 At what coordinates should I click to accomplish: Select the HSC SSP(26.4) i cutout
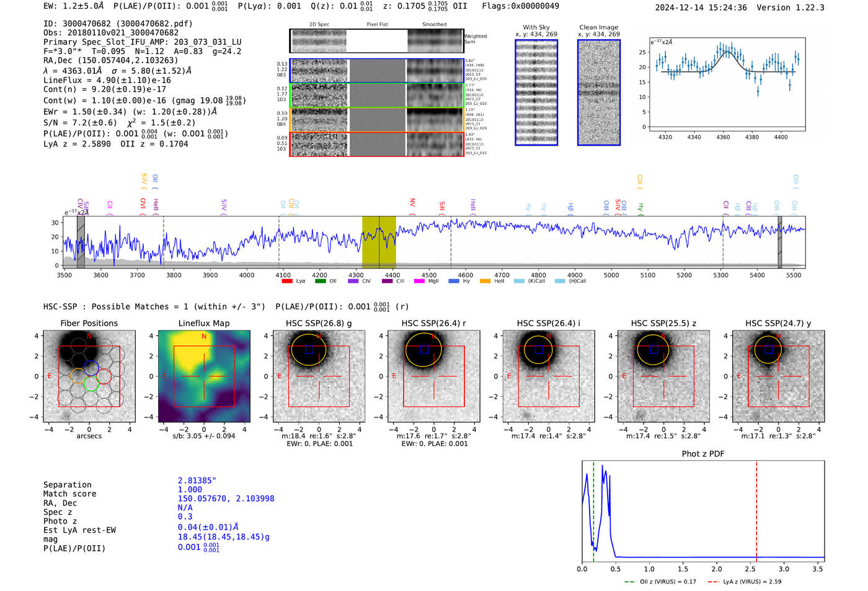coord(549,376)
